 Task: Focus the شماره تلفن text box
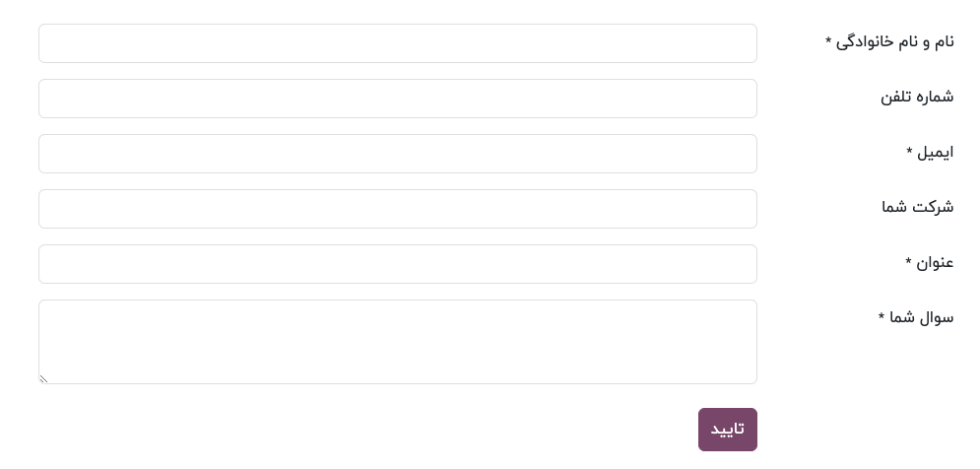pos(397,99)
